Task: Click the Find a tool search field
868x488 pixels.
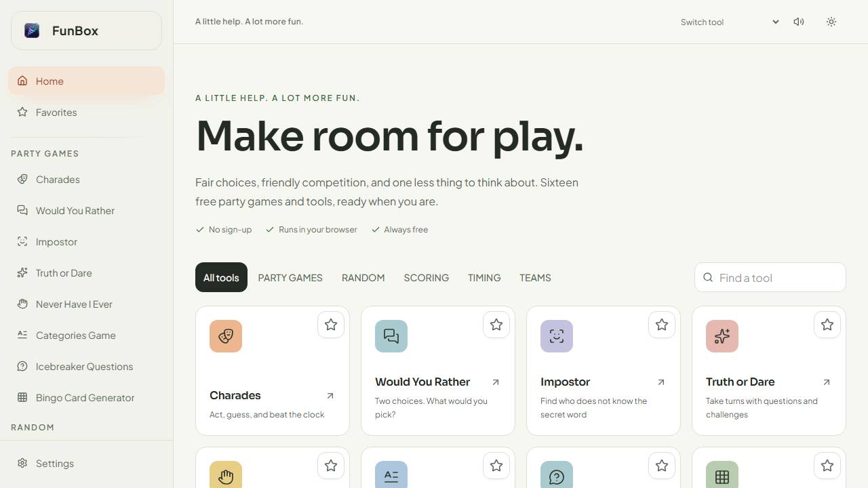Action: click(x=770, y=277)
